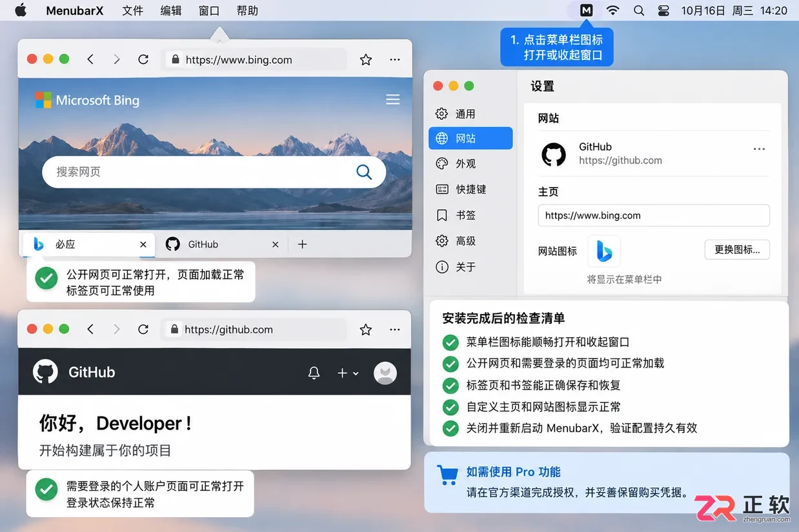
Task: Open the Microsoft Bing hamburger menu
Action: click(392, 99)
